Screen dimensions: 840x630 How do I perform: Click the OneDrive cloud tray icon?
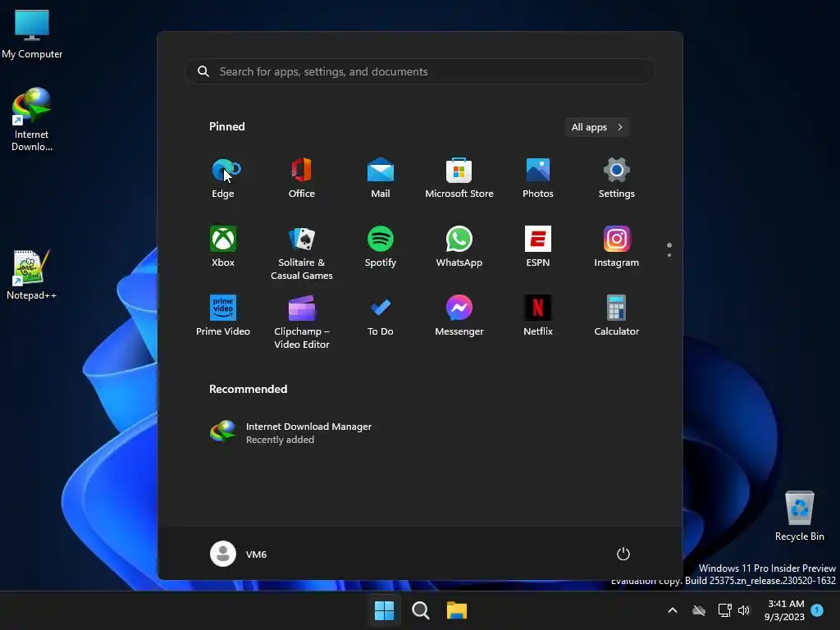[699, 610]
